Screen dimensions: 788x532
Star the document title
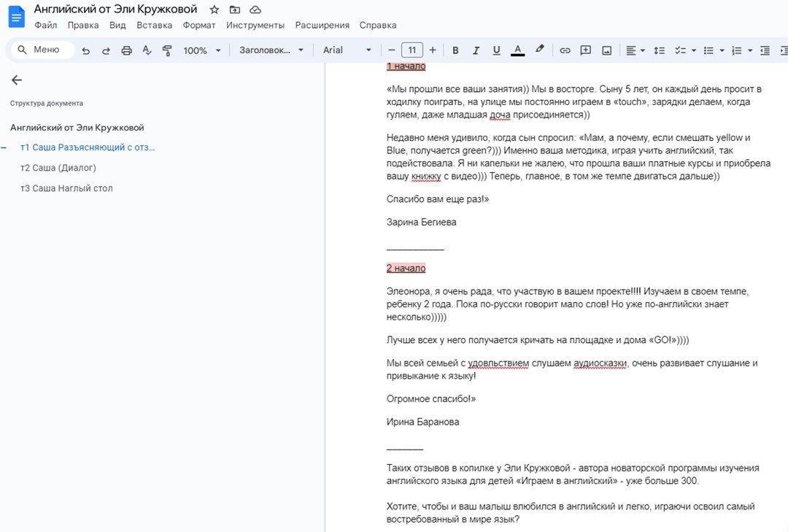pos(214,9)
